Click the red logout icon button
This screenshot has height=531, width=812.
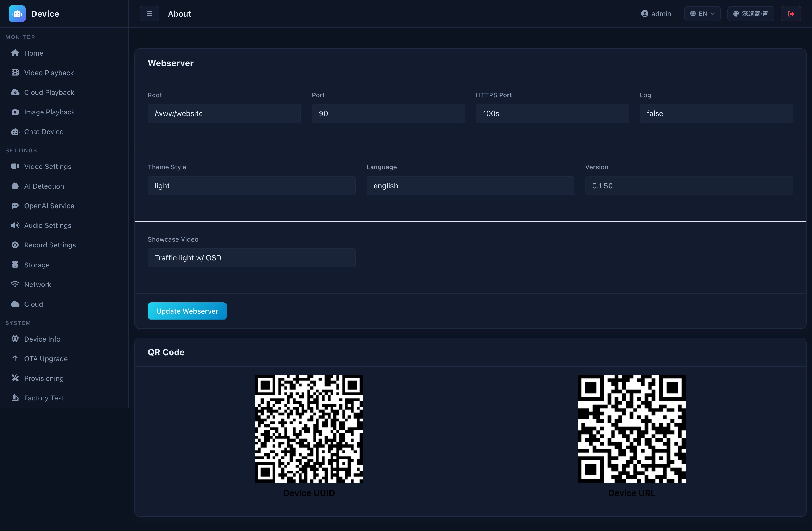click(791, 14)
